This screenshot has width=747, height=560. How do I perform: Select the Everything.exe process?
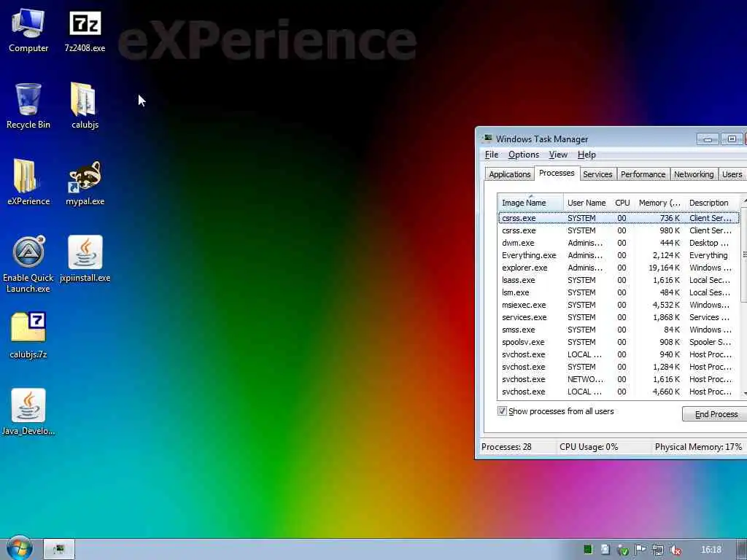point(619,255)
